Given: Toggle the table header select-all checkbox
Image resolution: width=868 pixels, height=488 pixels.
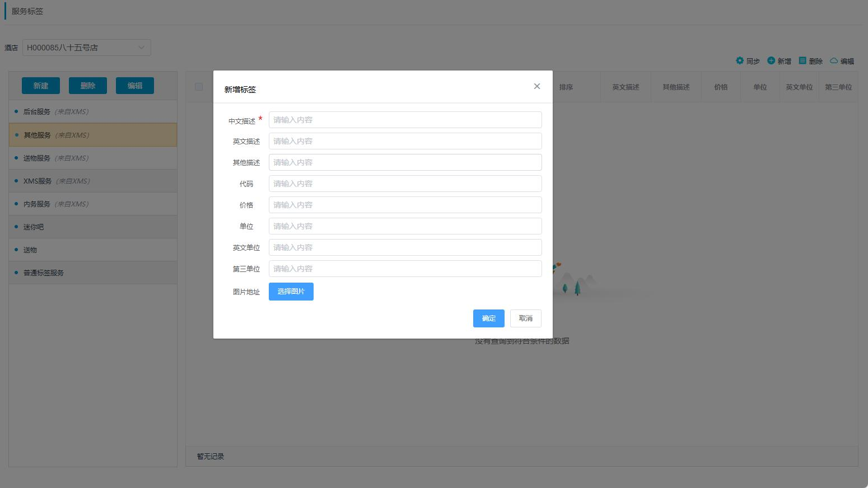Looking at the screenshot, I should pos(199,87).
